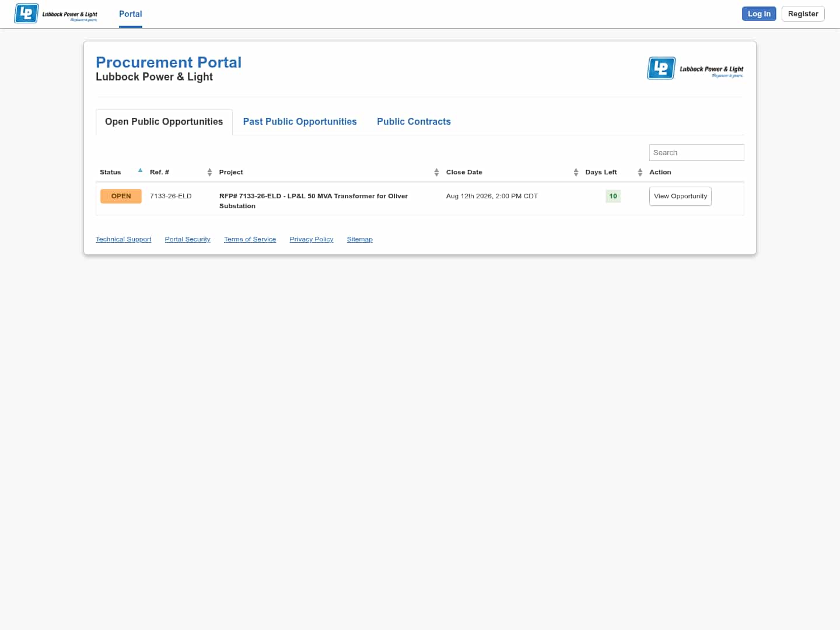Open the Portal navigation item

tap(131, 14)
